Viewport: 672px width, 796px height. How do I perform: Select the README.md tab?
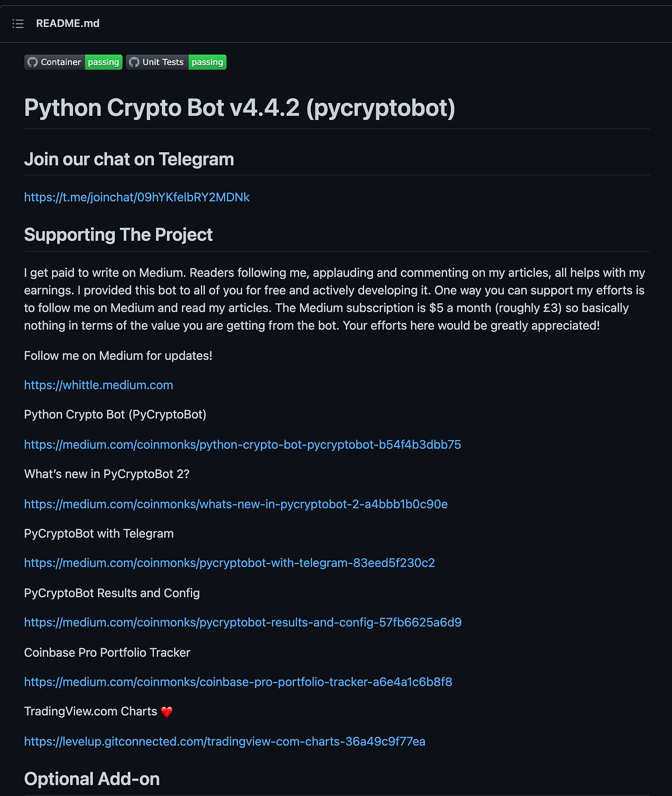[68, 24]
